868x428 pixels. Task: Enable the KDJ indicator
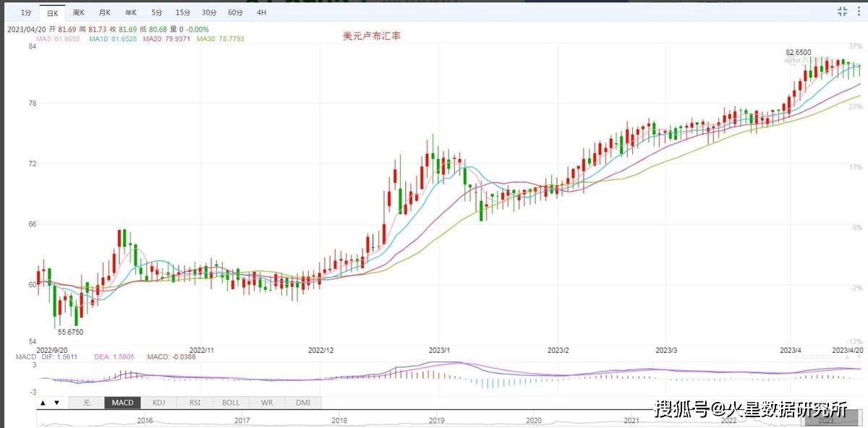click(158, 403)
